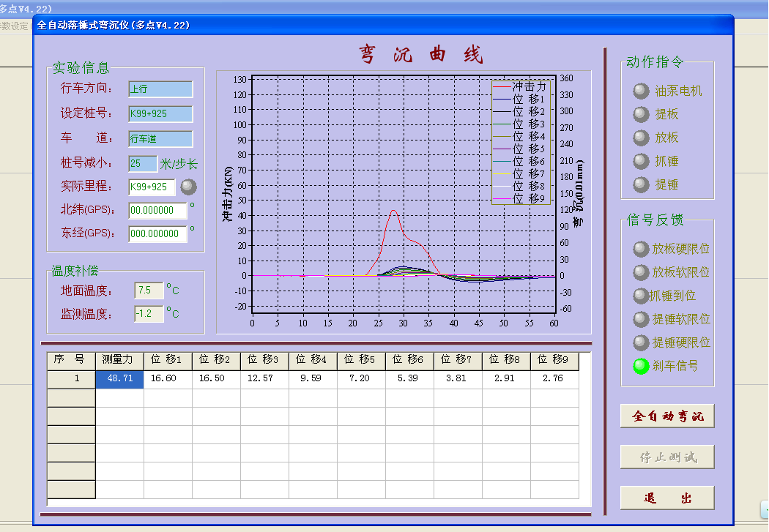Select the 位移9 cell 2.76
The image size is (769, 532).
[554, 379]
